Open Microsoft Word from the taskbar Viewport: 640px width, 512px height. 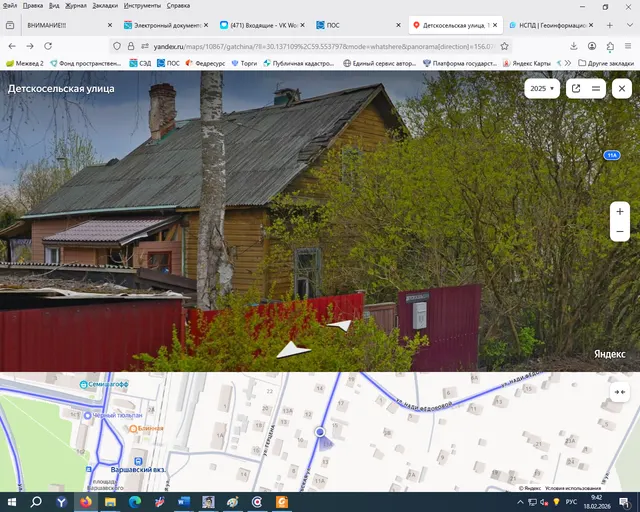pyautogui.click(x=184, y=502)
